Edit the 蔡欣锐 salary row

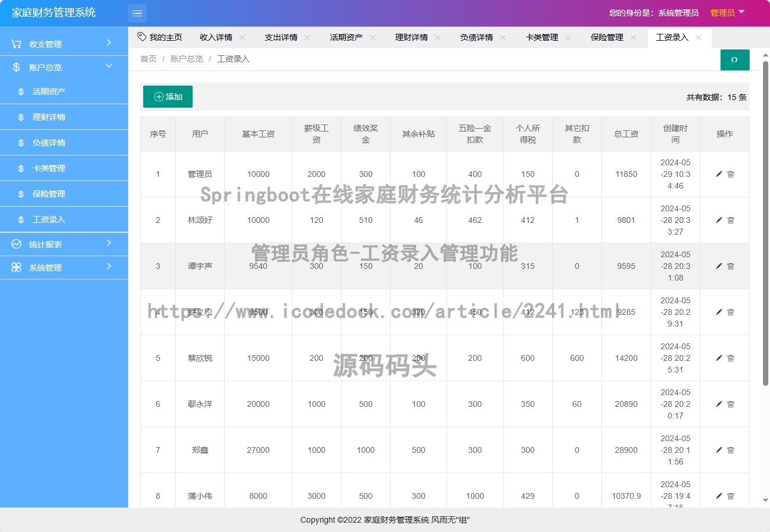(x=719, y=358)
